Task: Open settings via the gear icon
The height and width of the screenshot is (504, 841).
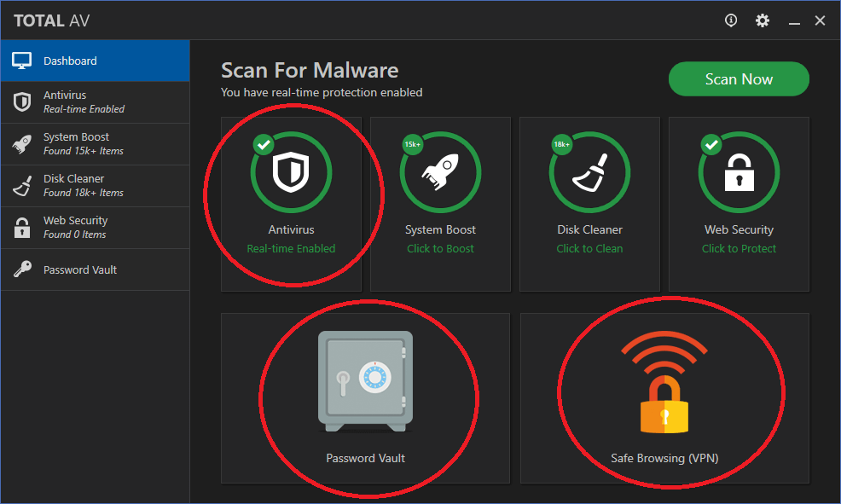Action: [x=763, y=20]
